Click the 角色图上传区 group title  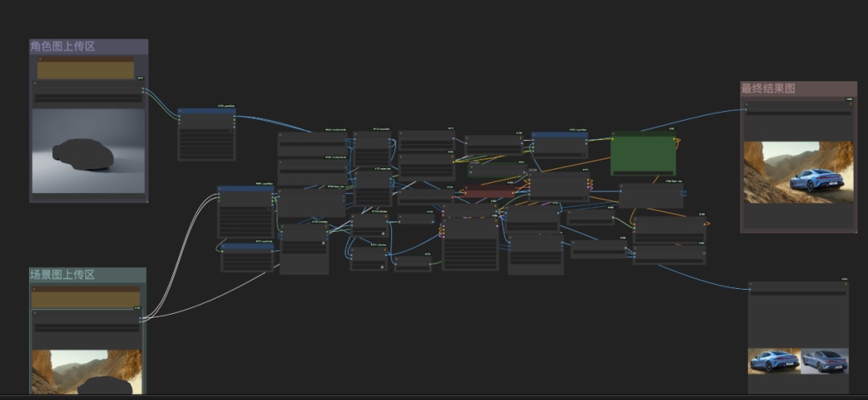(x=63, y=47)
